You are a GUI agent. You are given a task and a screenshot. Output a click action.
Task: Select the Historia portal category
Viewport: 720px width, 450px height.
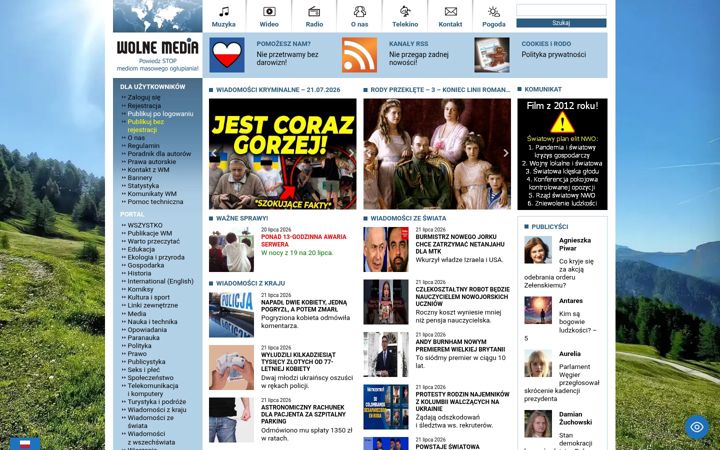pos(139,273)
